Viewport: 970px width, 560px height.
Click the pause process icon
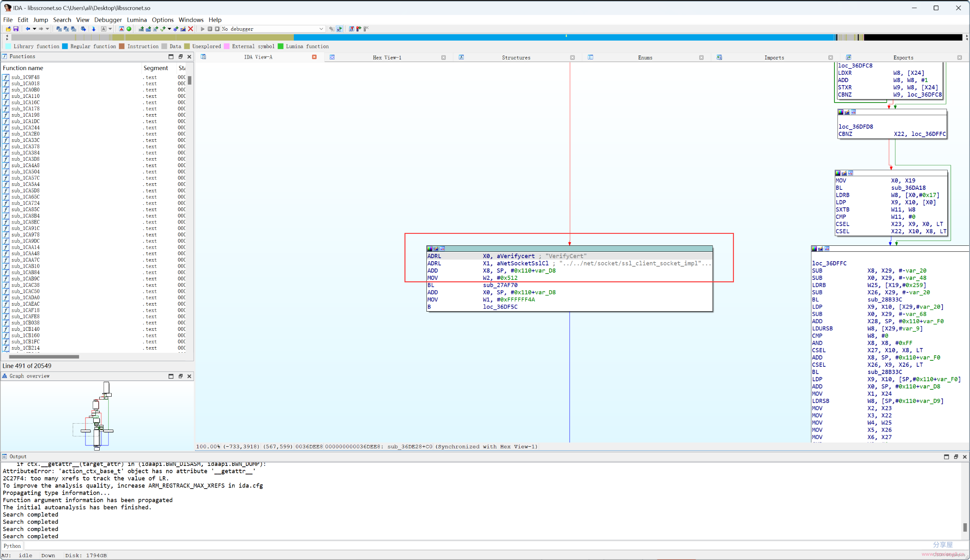point(210,29)
